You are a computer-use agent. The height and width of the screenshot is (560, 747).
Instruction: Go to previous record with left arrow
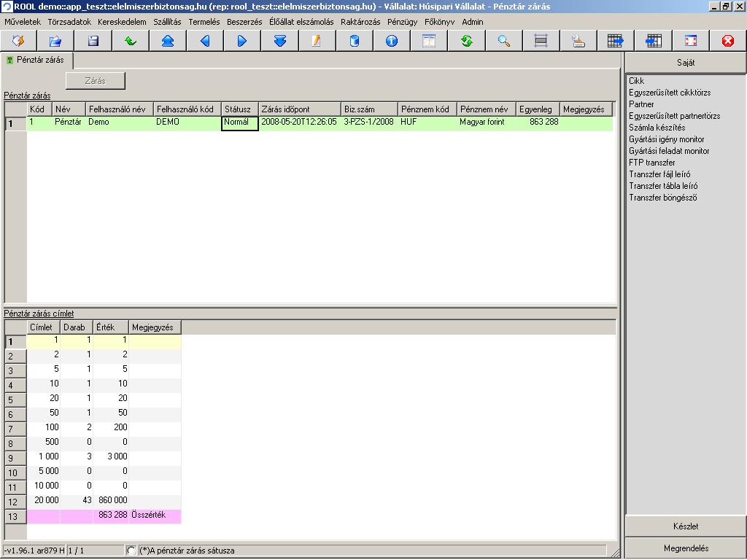pyautogui.click(x=205, y=41)
